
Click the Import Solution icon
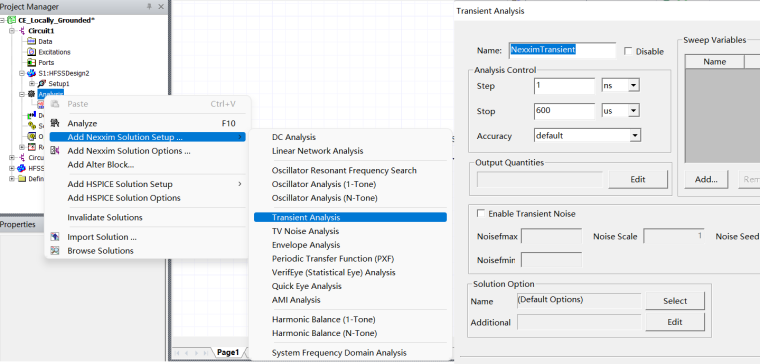tap(55, 237)
